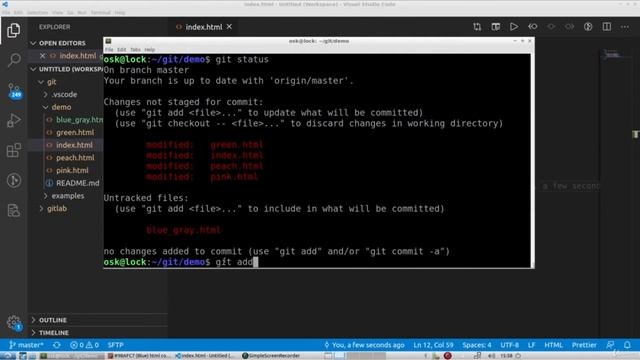Viewport: 640px width, 360px height.
Task: Open the bottom activity bar icon above settings
Action: click(13, 210)
